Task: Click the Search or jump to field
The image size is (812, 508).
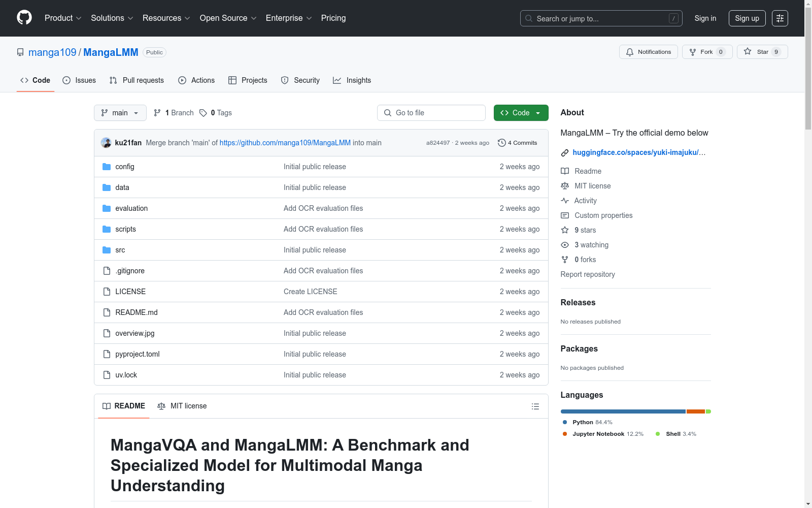Action: click(601, 18)
